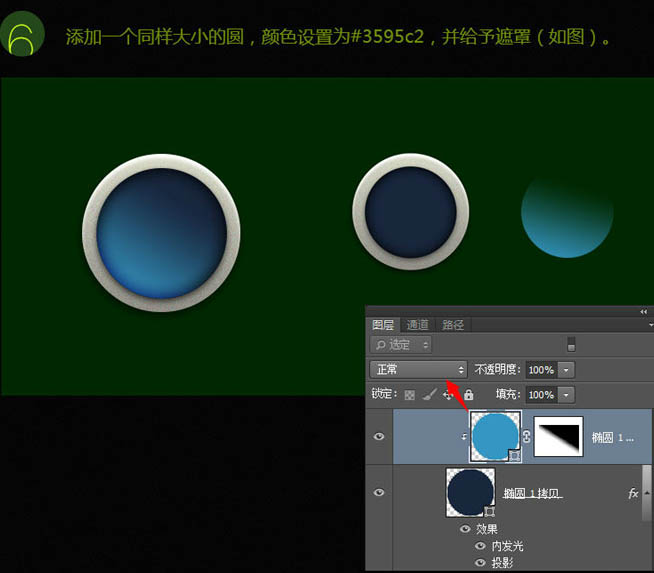Hide the 椭圆 1 拷贝 layer
654x573 pixels.
click(x=379, y=493)
